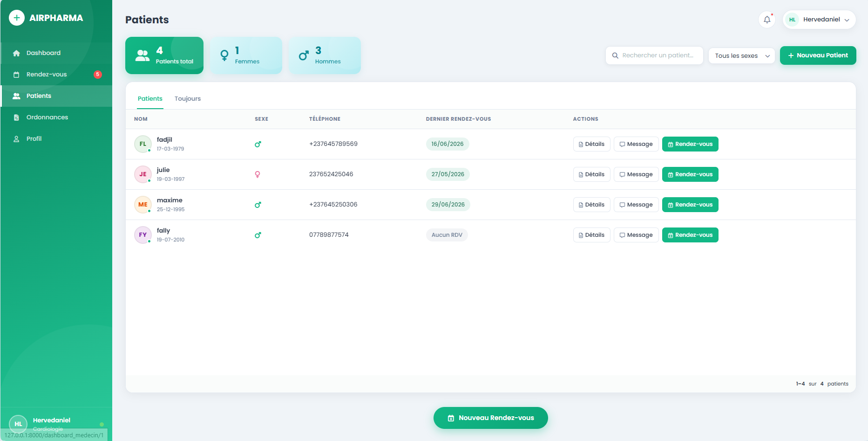Send a Message to fadjil
The image size is (868, 441).
(636, 144)
